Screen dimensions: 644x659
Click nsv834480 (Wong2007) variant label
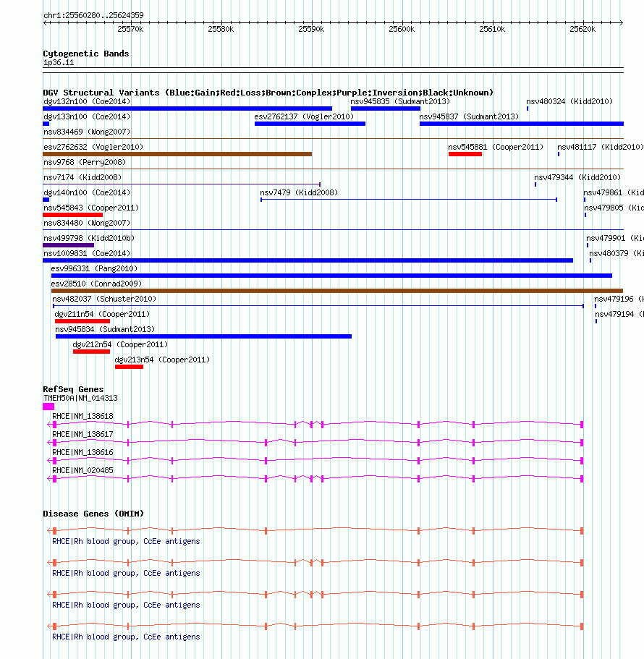87,223
